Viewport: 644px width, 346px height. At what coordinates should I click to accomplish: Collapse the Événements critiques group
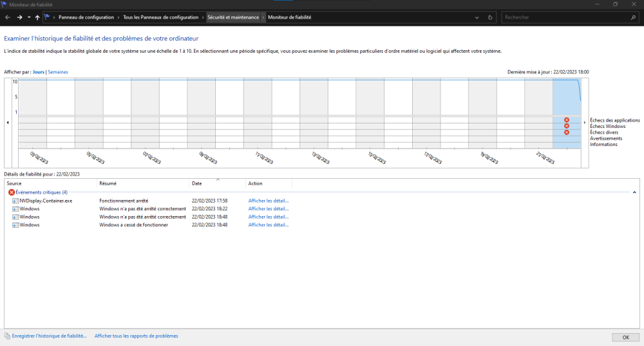tap(634, 192)
